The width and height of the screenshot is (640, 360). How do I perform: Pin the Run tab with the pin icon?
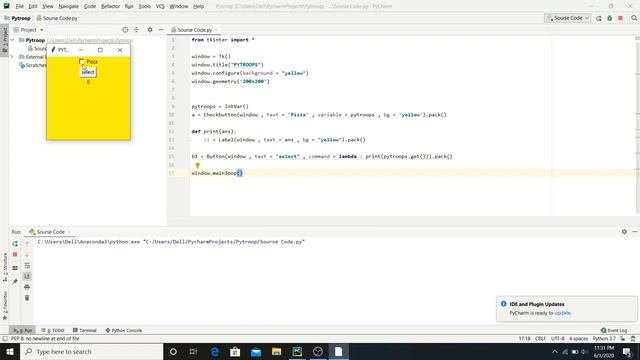(15, 281)
